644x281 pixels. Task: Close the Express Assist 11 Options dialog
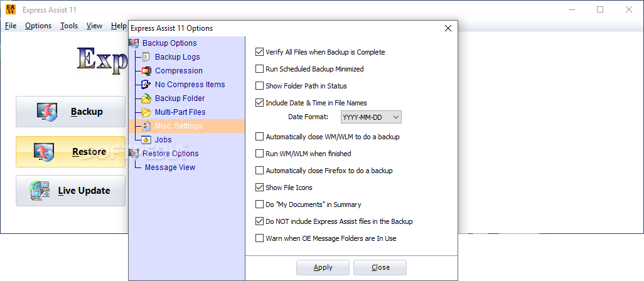(x=448, y=28)
